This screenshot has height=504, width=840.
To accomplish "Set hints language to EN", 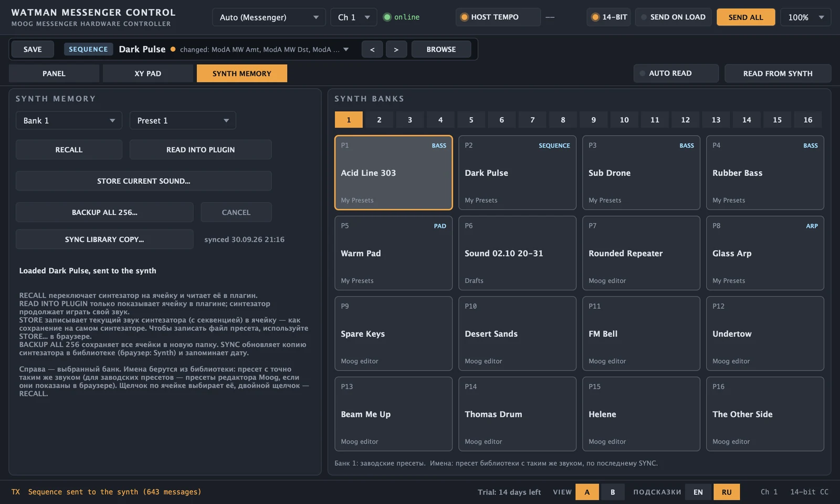I will coord(698,492).
